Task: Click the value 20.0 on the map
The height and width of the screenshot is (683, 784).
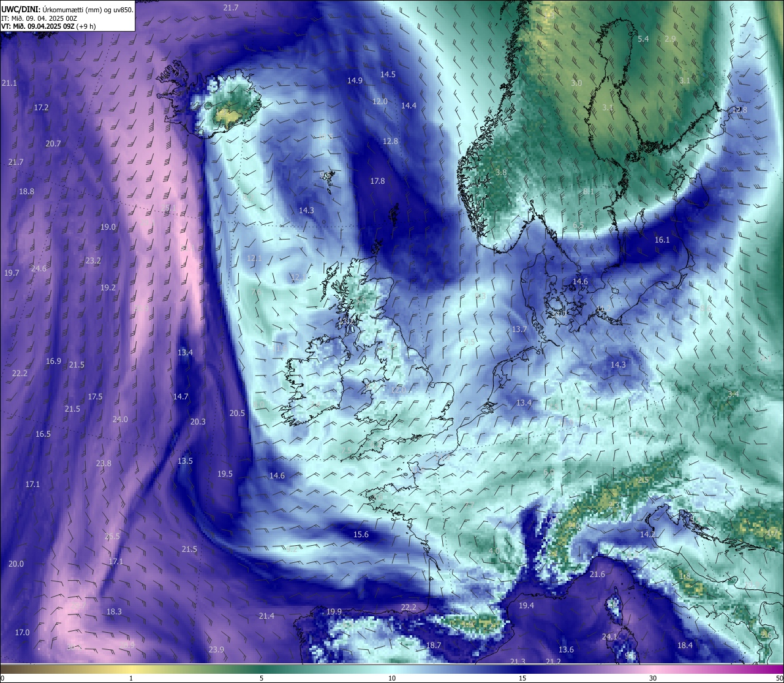Action: pos(16,564)
